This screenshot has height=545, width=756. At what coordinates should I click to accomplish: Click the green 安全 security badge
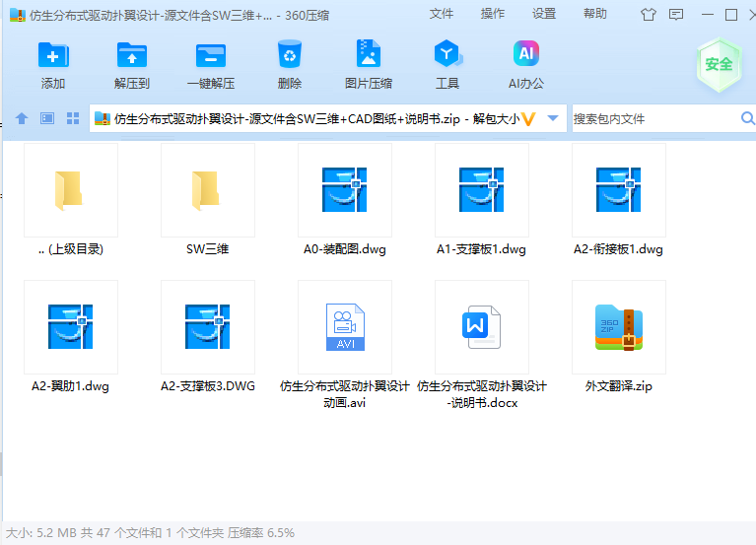pyautogui.click(x=719, y=65)
